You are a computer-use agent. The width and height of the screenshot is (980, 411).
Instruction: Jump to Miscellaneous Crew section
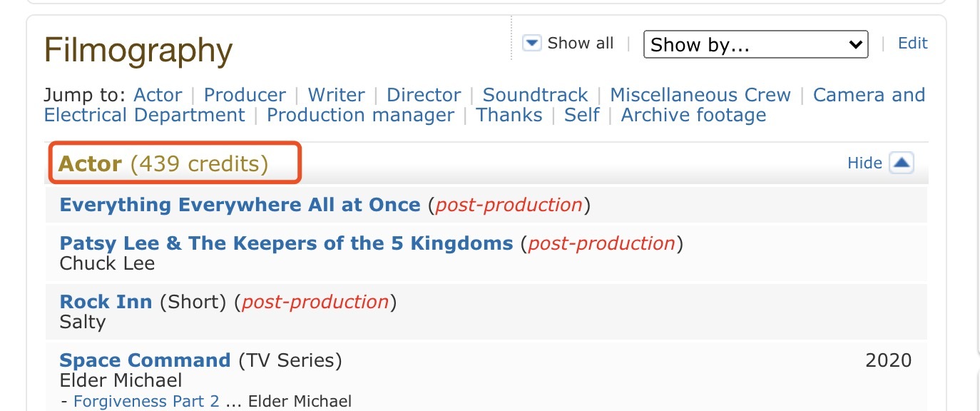pos(700,95)
